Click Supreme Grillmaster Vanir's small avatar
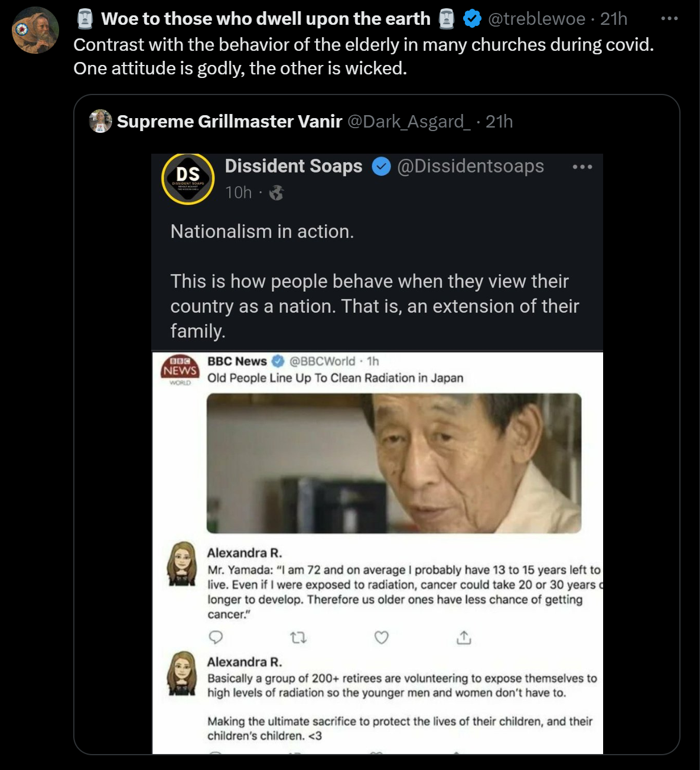 click(100, 121)
